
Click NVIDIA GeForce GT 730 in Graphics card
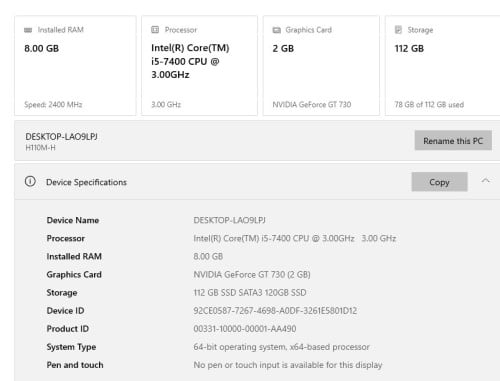pyautogui.click(x=312, y=105)
